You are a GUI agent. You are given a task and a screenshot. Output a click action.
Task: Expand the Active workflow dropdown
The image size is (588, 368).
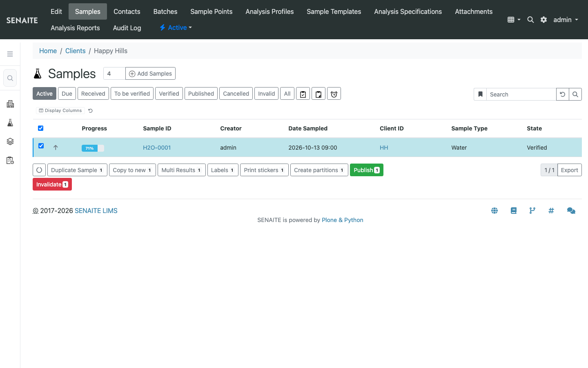[176, 28]
